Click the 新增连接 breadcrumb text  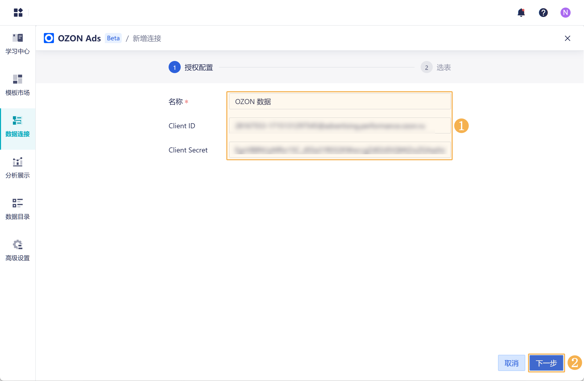pyautogui.click(x=147, y=39)
